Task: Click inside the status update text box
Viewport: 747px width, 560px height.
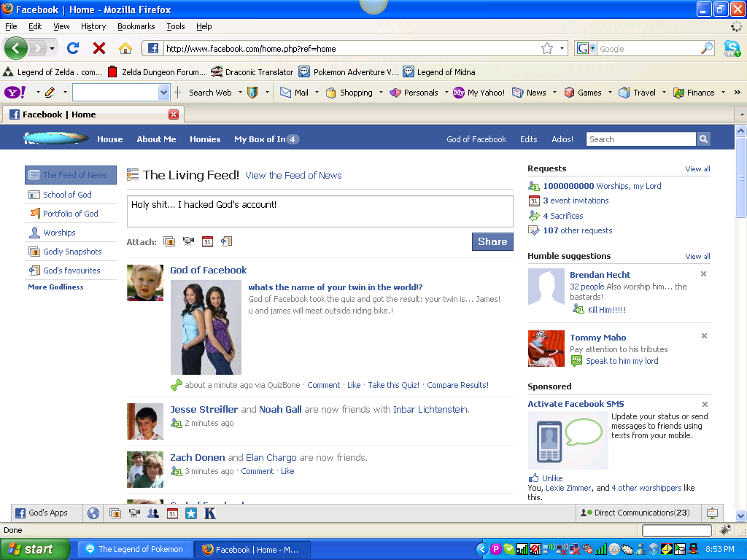Action: 319,211
